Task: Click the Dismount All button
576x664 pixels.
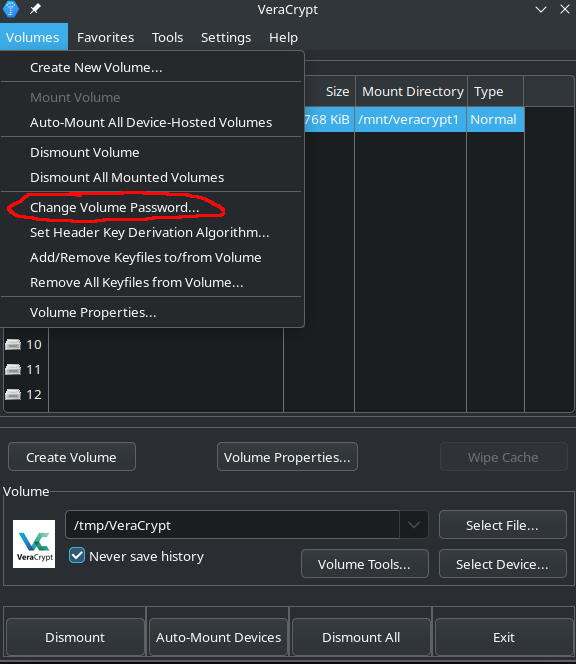Action: point(361,637)
